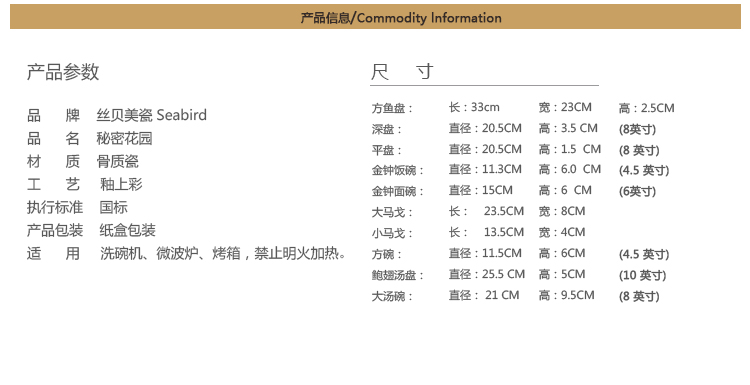
Task: Click the Commodity Information header banner
Action: point(375,17)
